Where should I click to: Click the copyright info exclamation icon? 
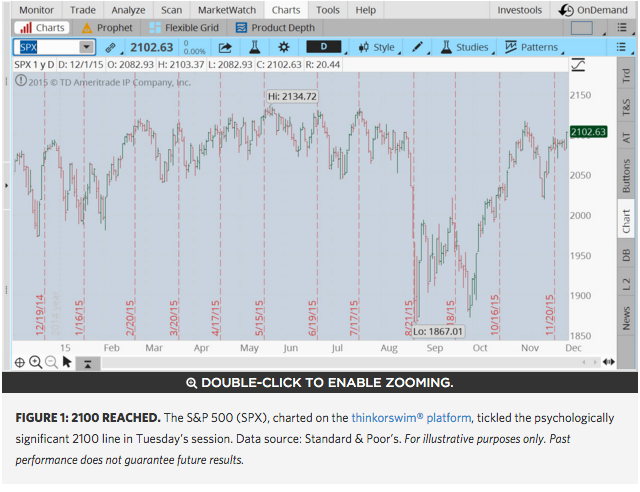pyautogui.click(x=20, y=81)
